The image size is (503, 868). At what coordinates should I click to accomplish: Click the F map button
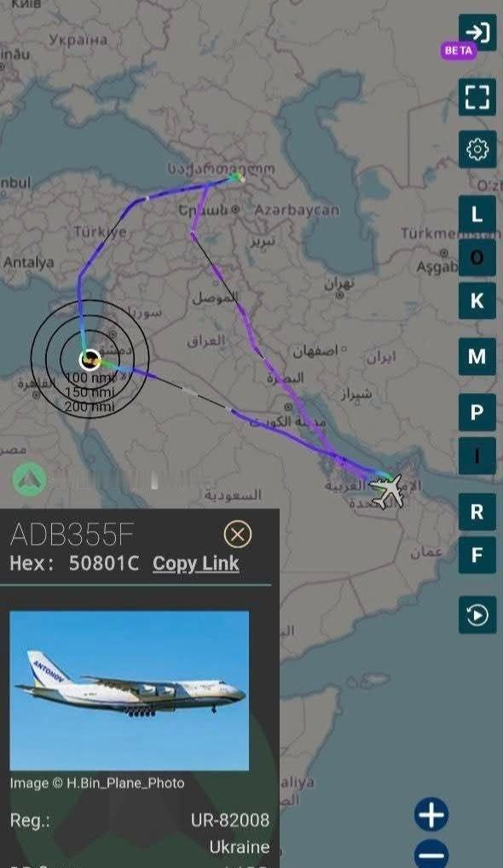[x=477, y=555]
